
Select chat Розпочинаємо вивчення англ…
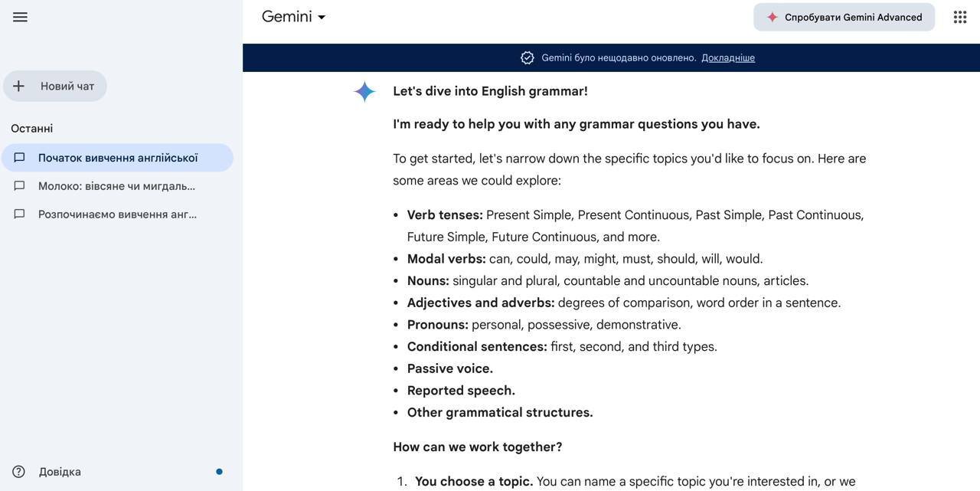[118, 214]
